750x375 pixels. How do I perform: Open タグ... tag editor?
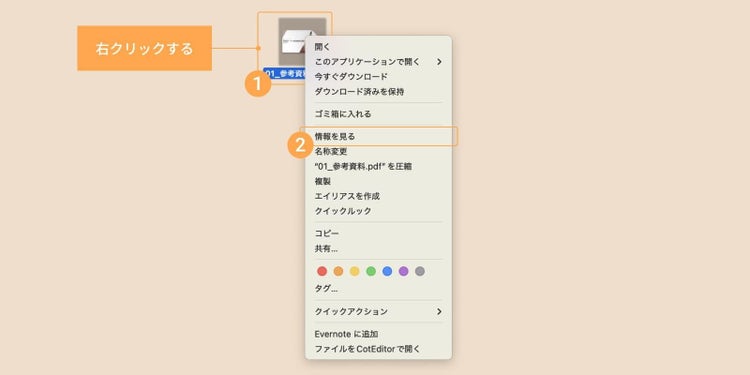tap(378, 289)
